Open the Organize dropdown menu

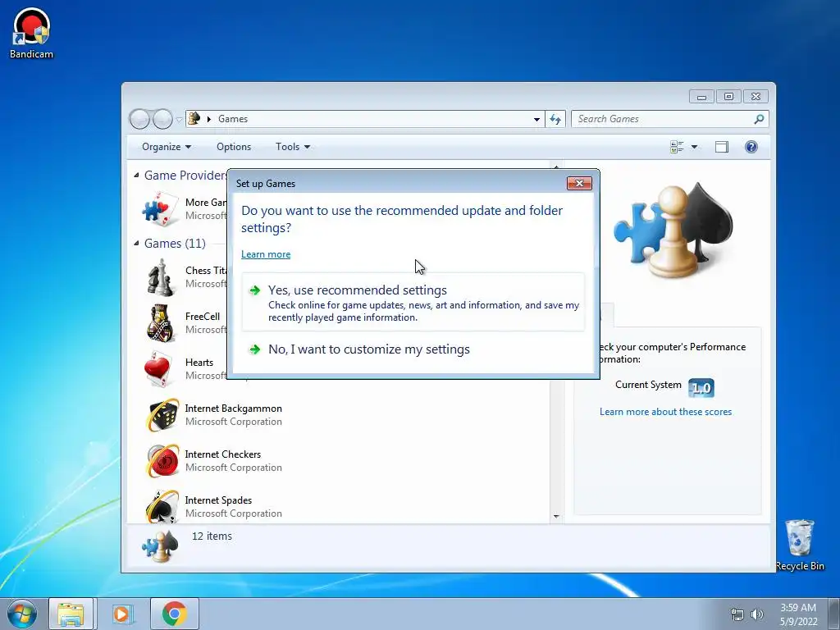click(x=166, y=147)
